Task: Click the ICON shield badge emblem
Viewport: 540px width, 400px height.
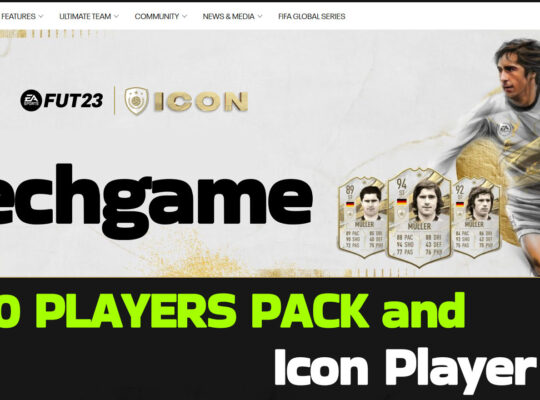Action: pyautogui.click(x=136, y=101)
